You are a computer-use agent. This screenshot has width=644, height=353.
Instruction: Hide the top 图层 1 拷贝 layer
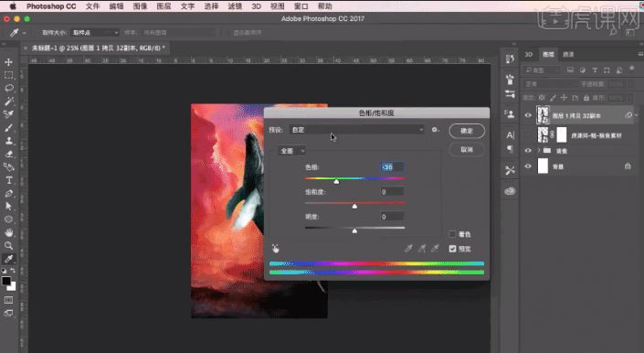click(528, 115)
